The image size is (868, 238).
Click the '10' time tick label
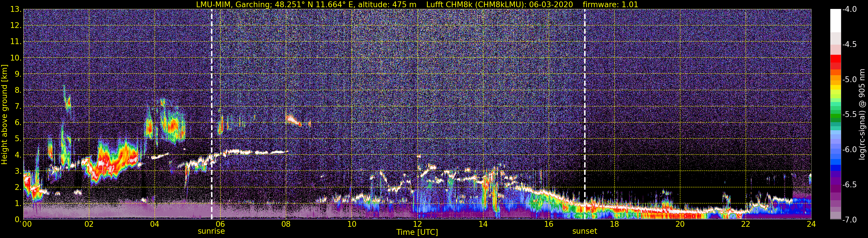click(x=352, y=224)
